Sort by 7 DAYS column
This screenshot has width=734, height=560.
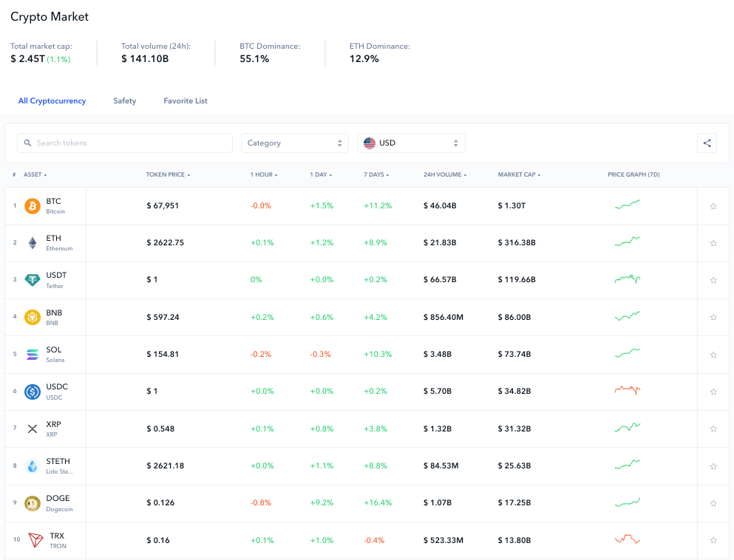376,174
